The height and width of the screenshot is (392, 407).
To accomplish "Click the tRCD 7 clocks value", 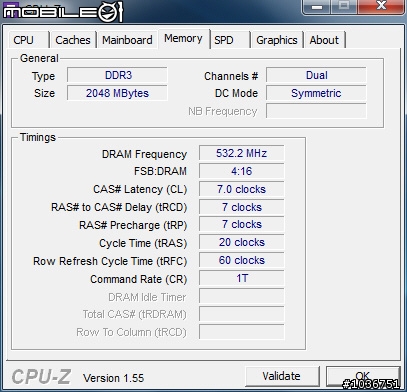I will point(241,207).
